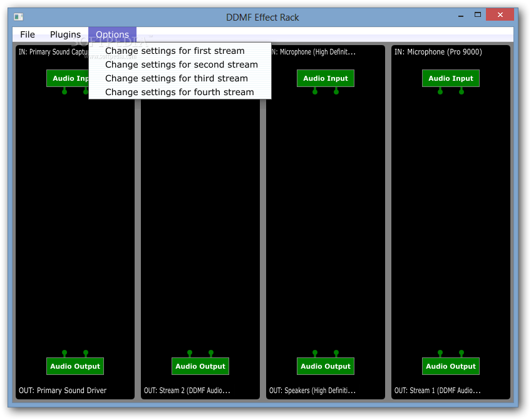Choose Change settings for first stream

coord(180,51)
